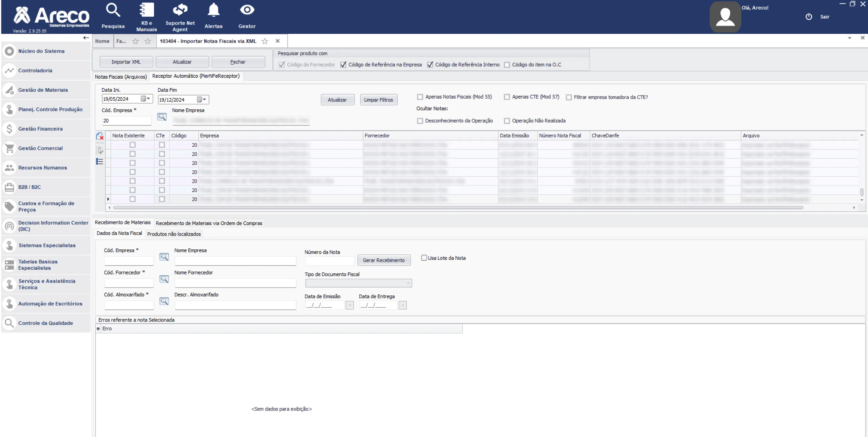The height and width of the screenshot is (437, 868).
Task: Open the Gestor eye icon
Action: coord(247,10)
